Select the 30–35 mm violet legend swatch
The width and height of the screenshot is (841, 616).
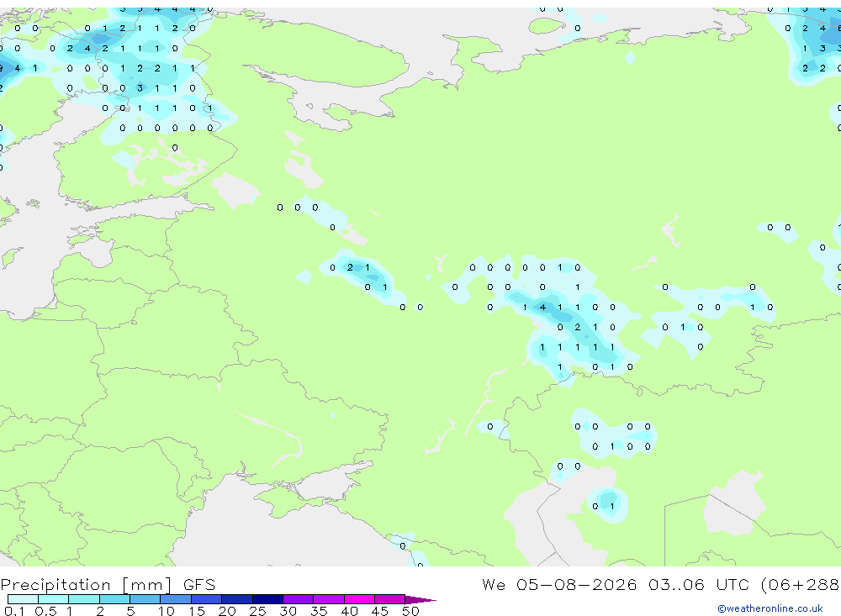pyautogui.click(x=298, y=599)
